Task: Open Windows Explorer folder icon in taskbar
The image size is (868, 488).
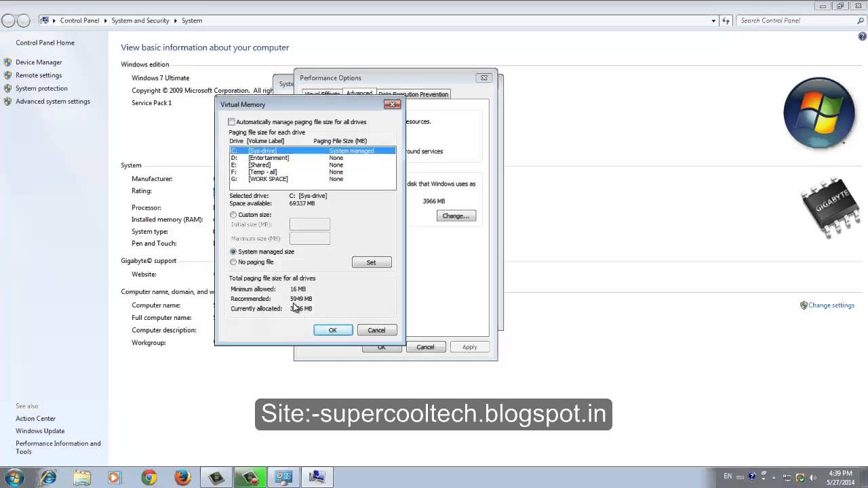Action: coord(81,477)
